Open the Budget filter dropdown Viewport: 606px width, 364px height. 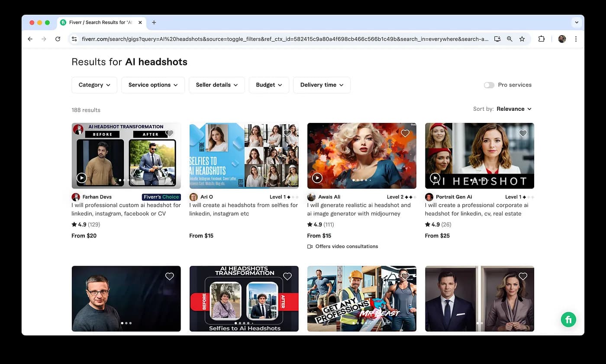(x=269, y=85)
